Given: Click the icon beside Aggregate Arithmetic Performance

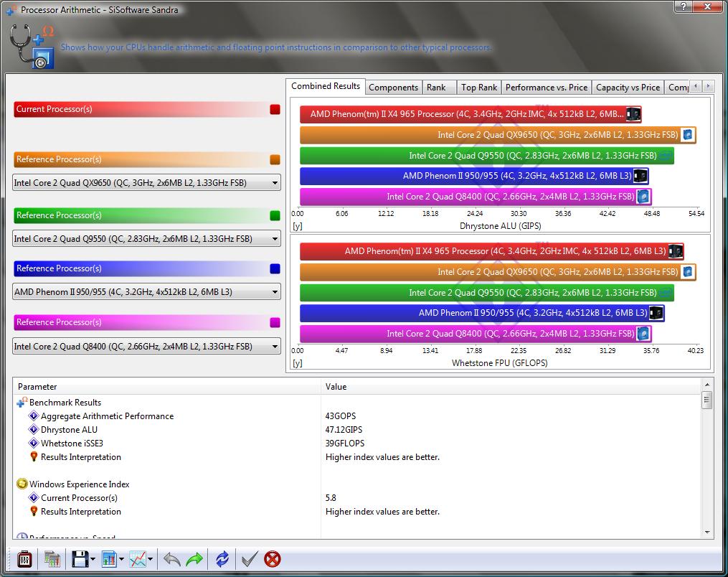Looking at the screenshot, I should [34, 416].
